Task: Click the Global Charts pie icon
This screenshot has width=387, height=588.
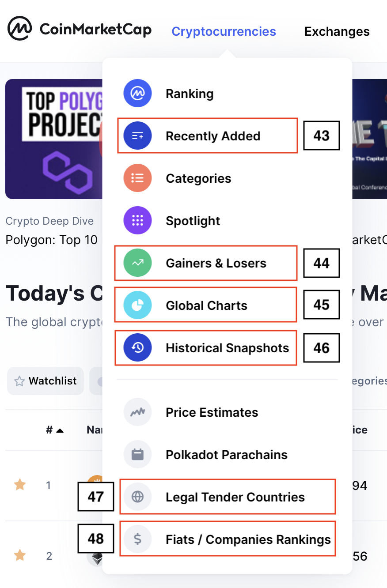Action: tap(138, 305)
